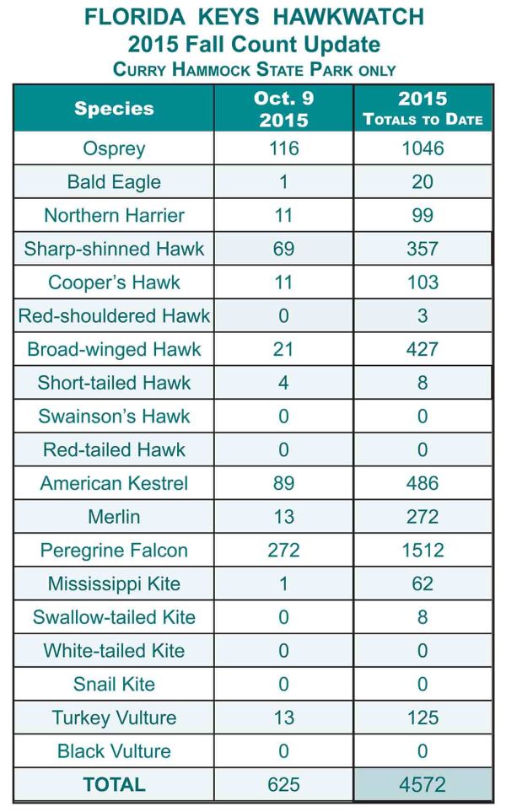Select the Northern Harrier species name
The height and width of the screenshot is (812, 506).
point(114,215)
